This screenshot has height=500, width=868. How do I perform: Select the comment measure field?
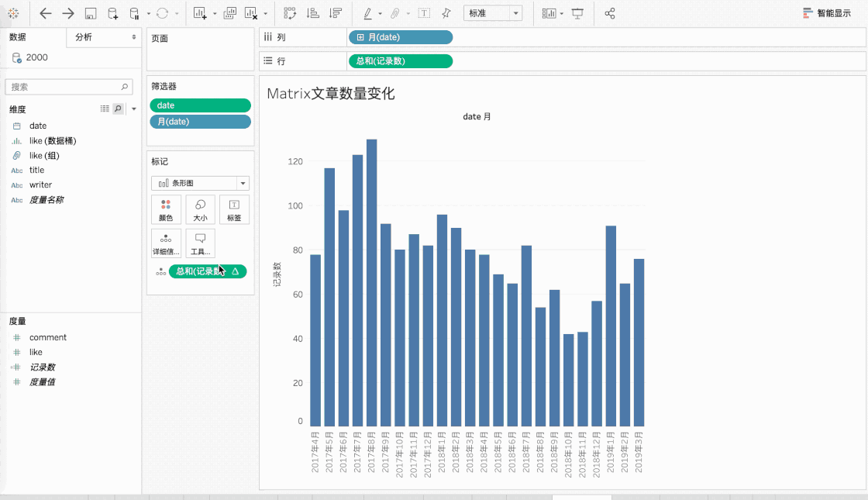tap(47, 337)
